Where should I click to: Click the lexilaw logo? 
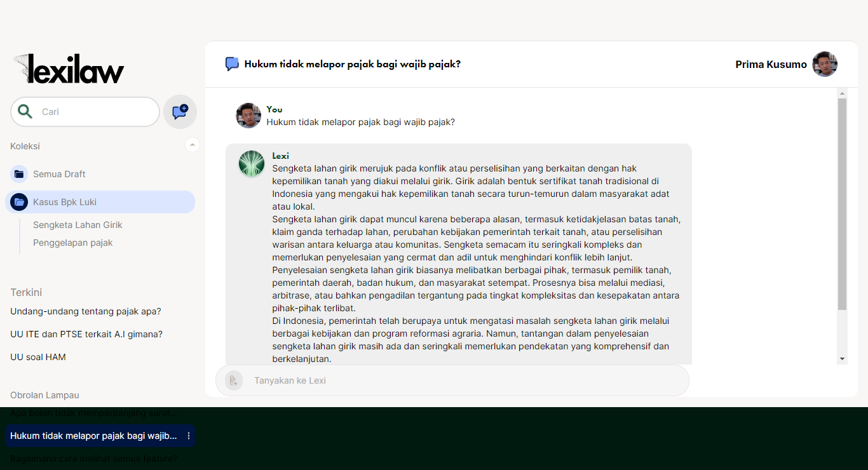pyautogui.click(x=69, y=69)
